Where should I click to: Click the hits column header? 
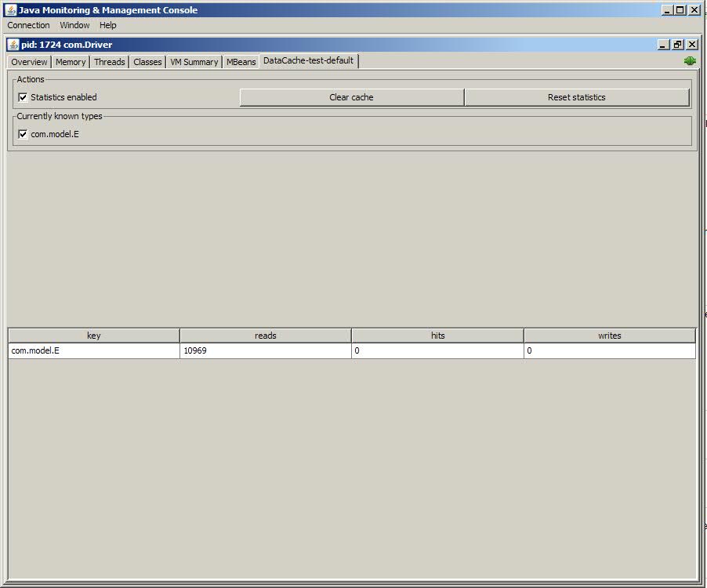click(437, 336)
